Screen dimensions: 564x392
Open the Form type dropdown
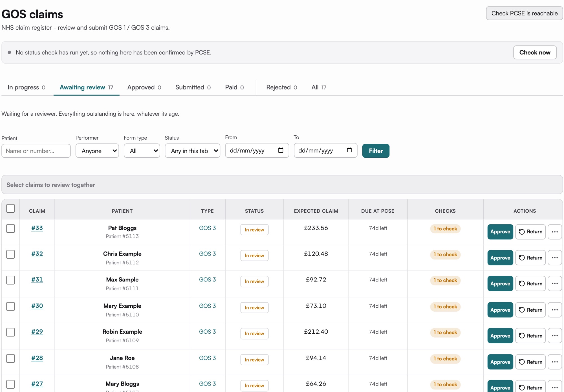click(142, 151)
